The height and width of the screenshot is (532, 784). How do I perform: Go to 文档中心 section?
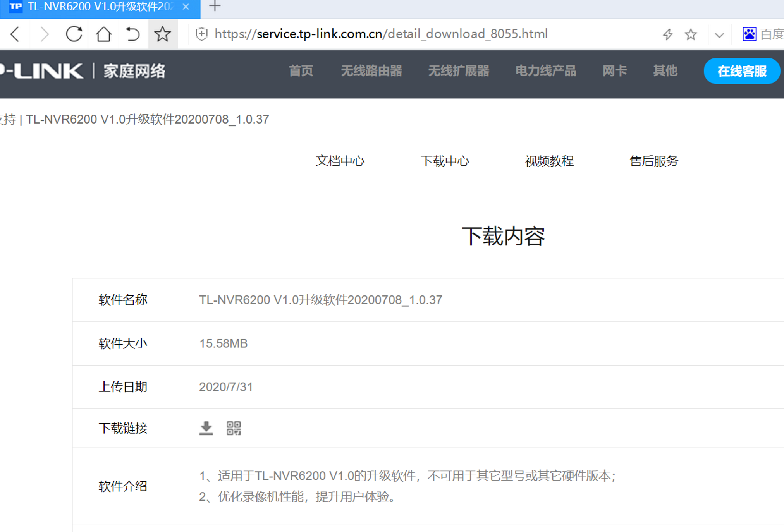340,161
